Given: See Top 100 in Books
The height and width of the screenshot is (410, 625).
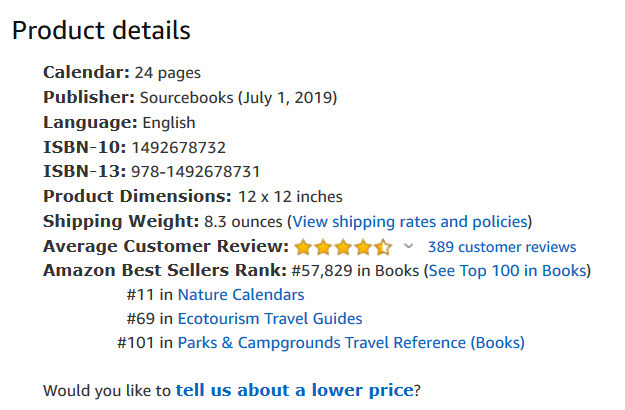Looking at the screenshot, I should click(x=507, y=270).
